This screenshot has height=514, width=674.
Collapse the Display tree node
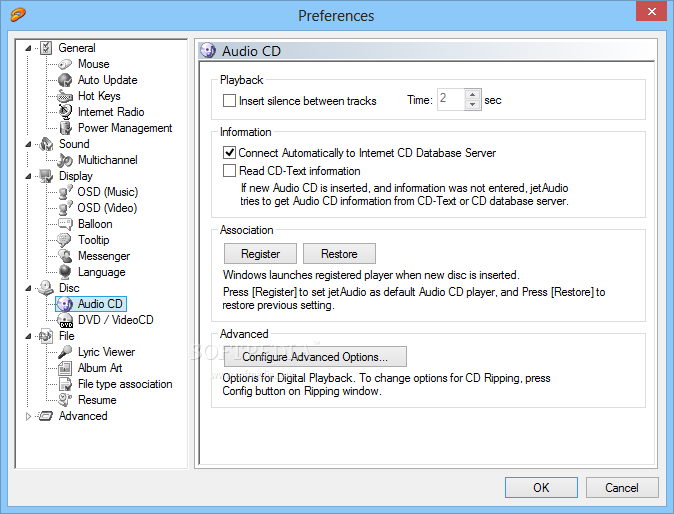pyautogui.click(x=28, y=176)
